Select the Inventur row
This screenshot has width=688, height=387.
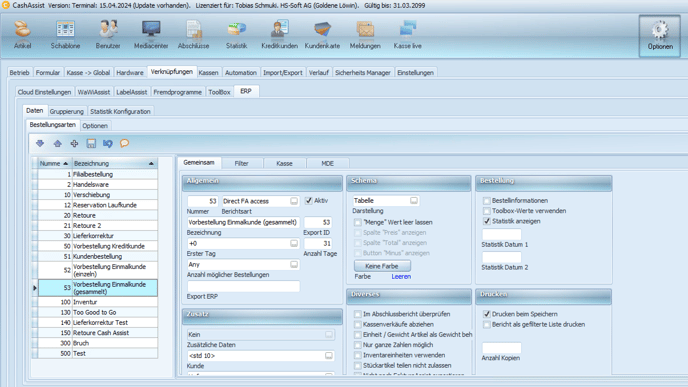tap(97, 302)
